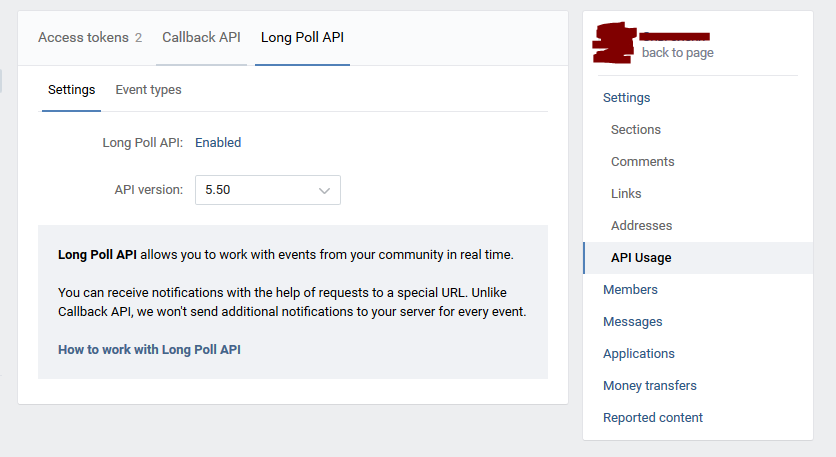Click the back to page link
Viewport: 836px width, 457px height.
tap(677, 53)
